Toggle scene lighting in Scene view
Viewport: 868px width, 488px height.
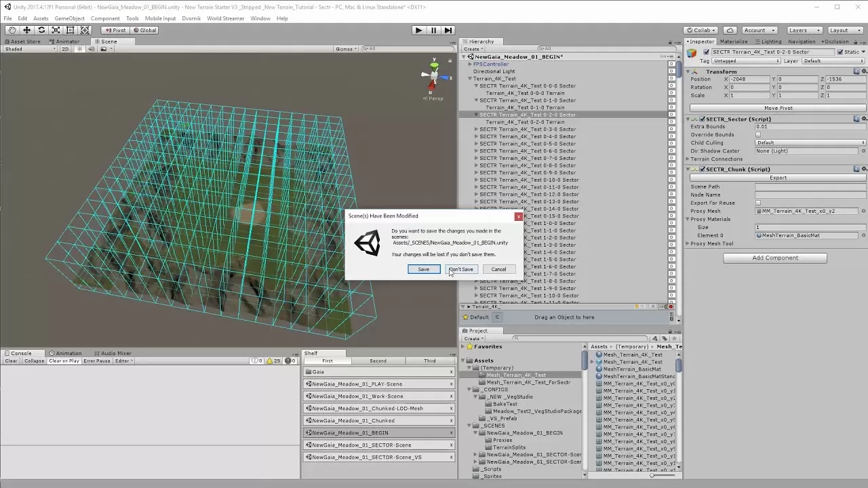80,49
